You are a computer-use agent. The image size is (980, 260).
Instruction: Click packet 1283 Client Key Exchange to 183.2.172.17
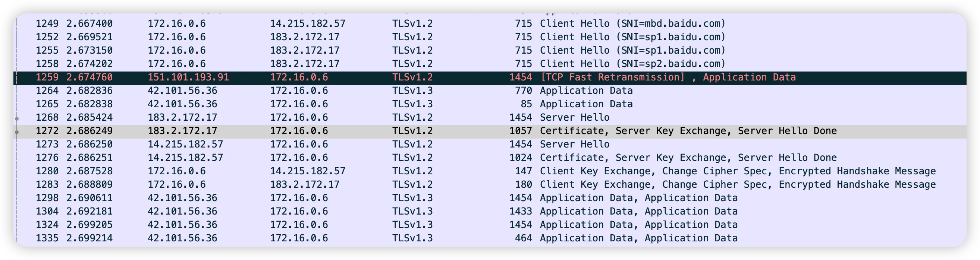click(737, 184)
